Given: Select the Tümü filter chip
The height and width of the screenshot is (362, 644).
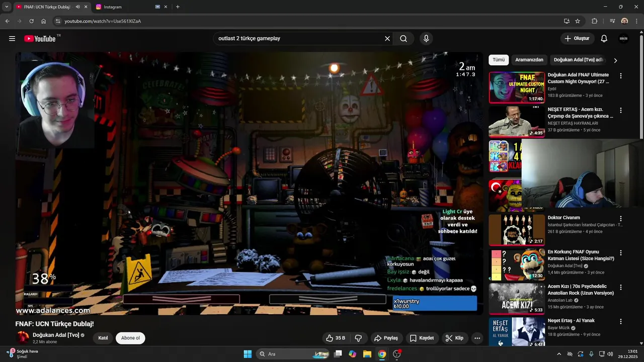Looking at the screenshot, I should 499,60.
